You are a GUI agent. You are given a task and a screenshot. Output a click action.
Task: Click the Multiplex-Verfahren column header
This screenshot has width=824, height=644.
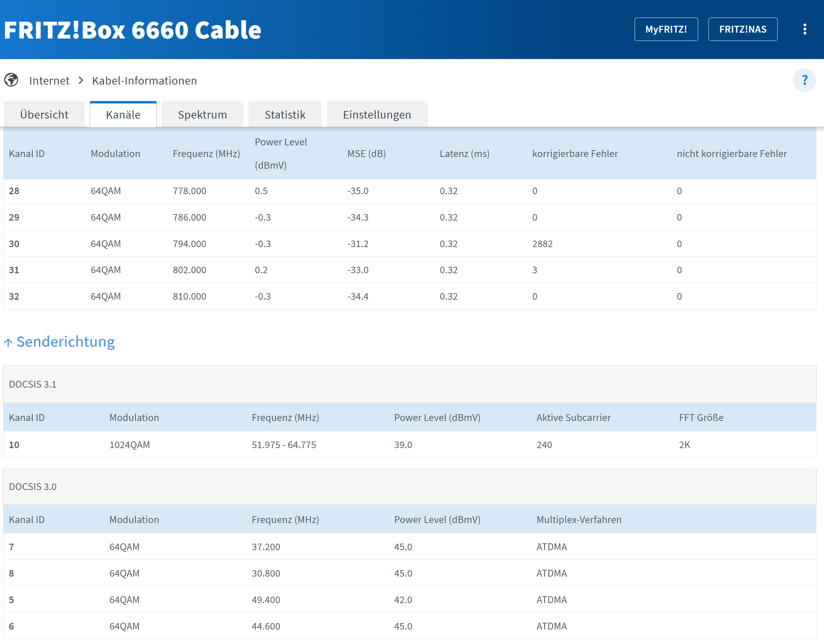pos(579,520)
